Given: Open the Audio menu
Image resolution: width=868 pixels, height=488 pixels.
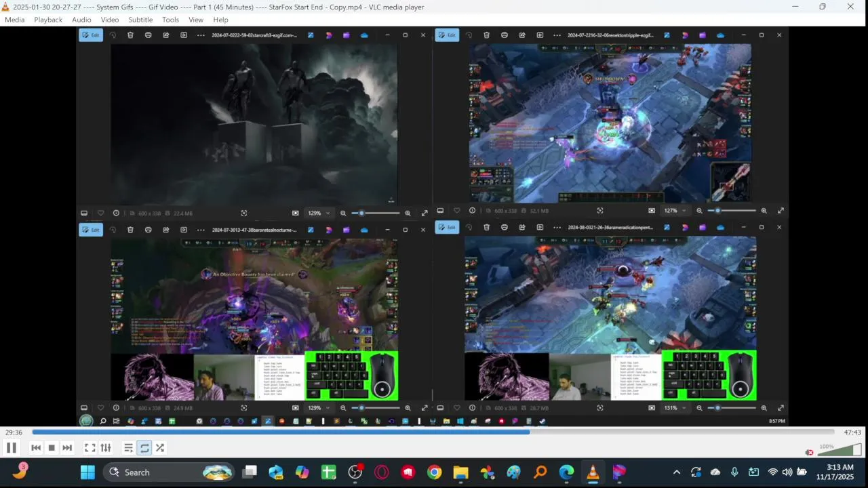Looking at the screenshot, I should pyautogui.click(x=81, y=20).
